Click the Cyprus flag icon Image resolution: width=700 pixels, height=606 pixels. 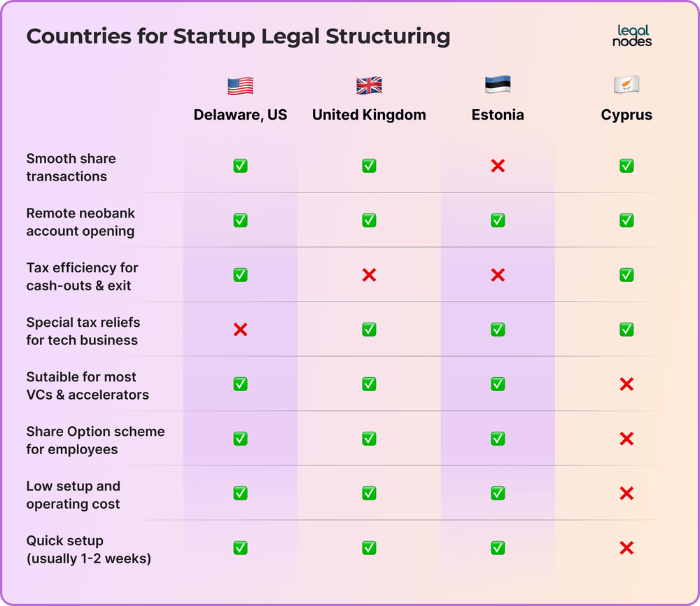[x=626, y=85]
